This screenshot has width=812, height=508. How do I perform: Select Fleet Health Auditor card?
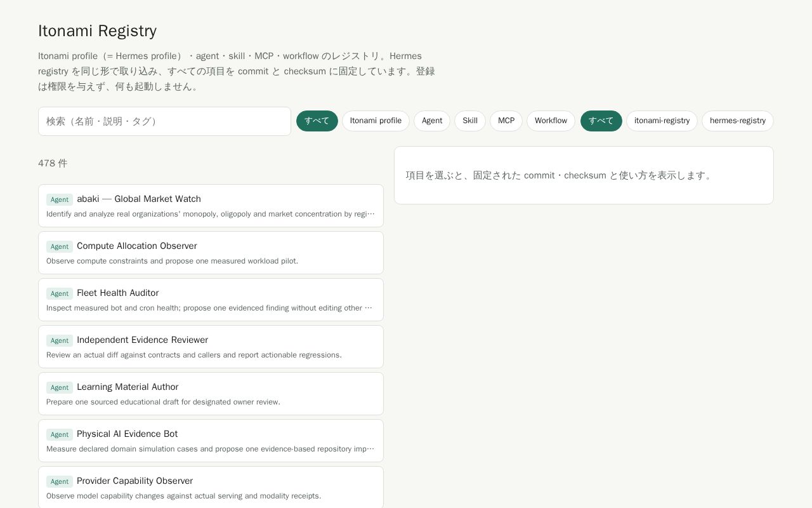[x=211, y=300]
